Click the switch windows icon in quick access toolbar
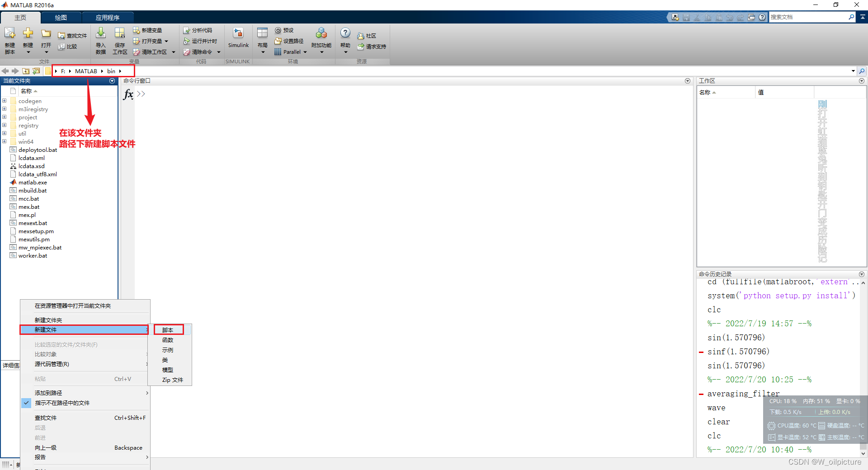The width and height of the screenshot is (868, 470). tap(751, 17)
